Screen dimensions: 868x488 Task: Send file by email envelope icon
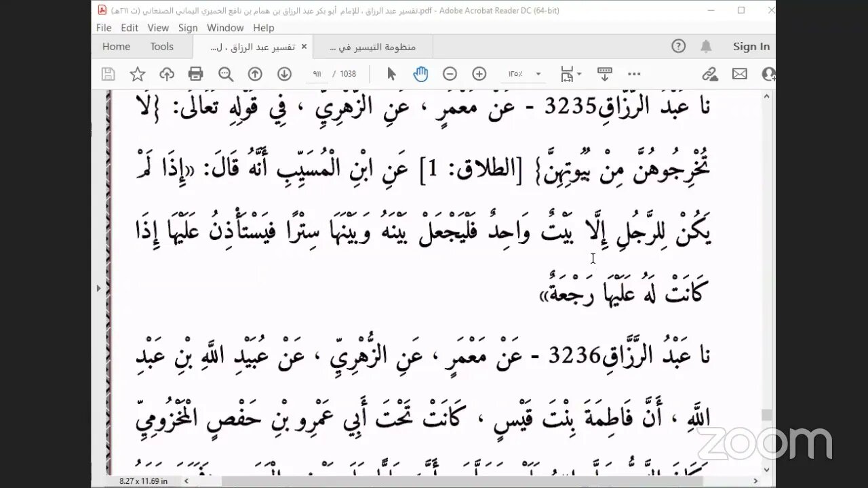[739, 74]
